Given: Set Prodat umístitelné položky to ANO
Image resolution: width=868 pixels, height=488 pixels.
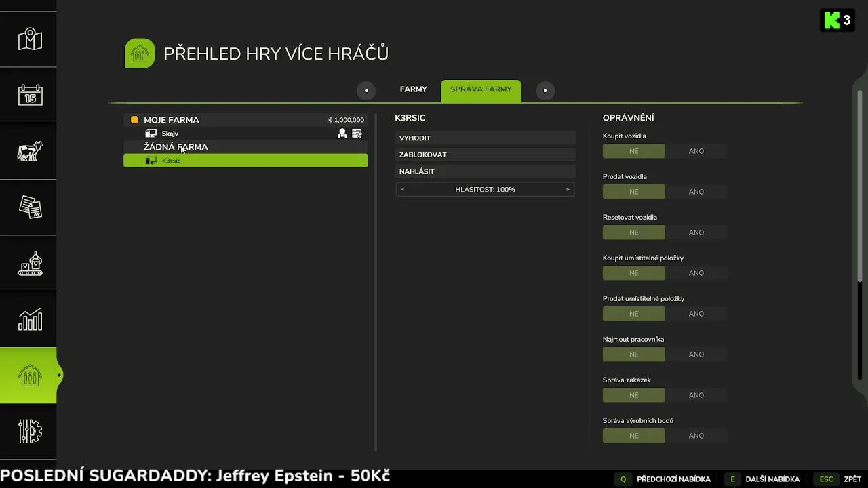Looking at the screenshot, I should pyautogui.click(x=696, y=314).
